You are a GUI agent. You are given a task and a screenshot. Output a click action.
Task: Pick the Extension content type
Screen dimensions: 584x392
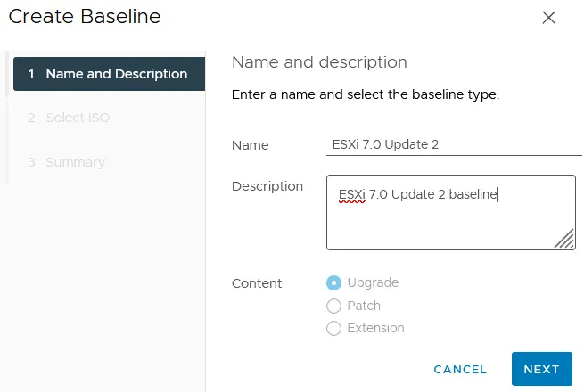coord(334,328)
